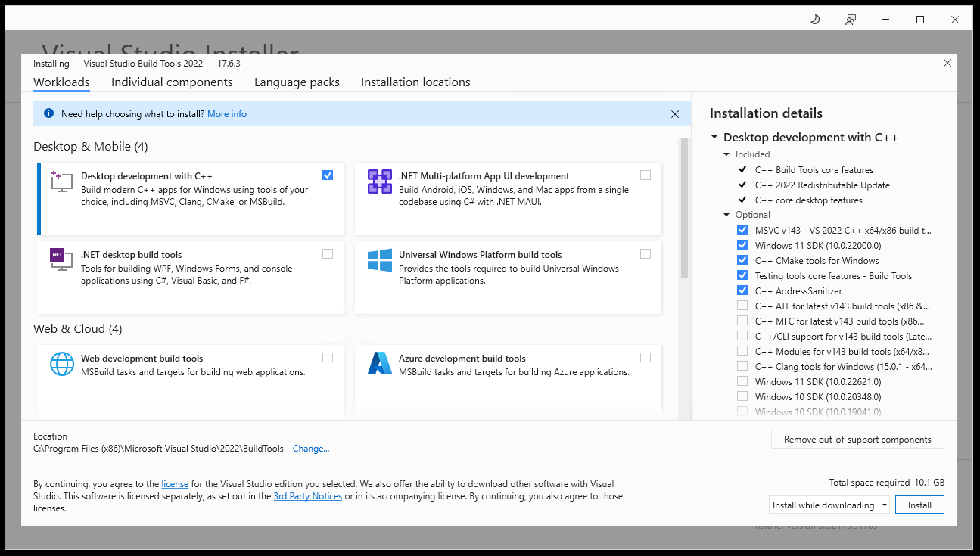Toggle dark theme with the moon icon

click(815, 20)
